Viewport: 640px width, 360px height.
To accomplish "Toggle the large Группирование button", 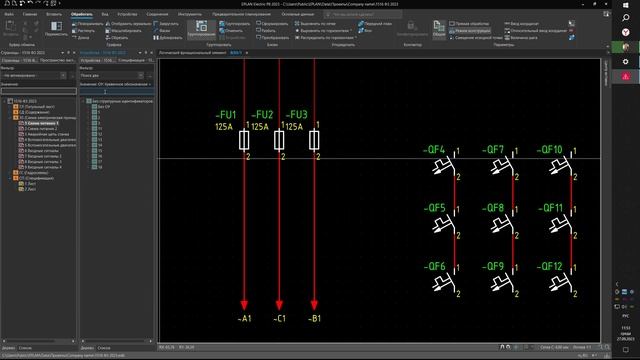I will coord(201,29).
